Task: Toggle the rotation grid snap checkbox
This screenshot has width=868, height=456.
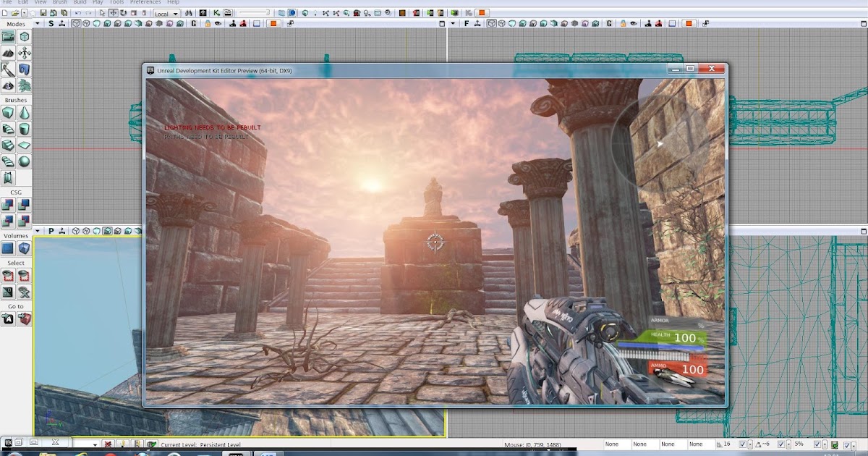Action: coord(781,444)
